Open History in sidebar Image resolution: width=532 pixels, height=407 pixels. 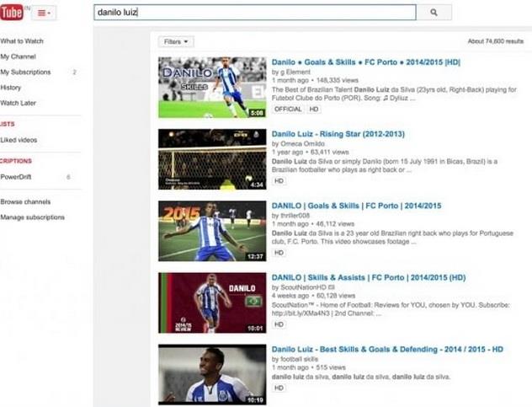(11, 88)
